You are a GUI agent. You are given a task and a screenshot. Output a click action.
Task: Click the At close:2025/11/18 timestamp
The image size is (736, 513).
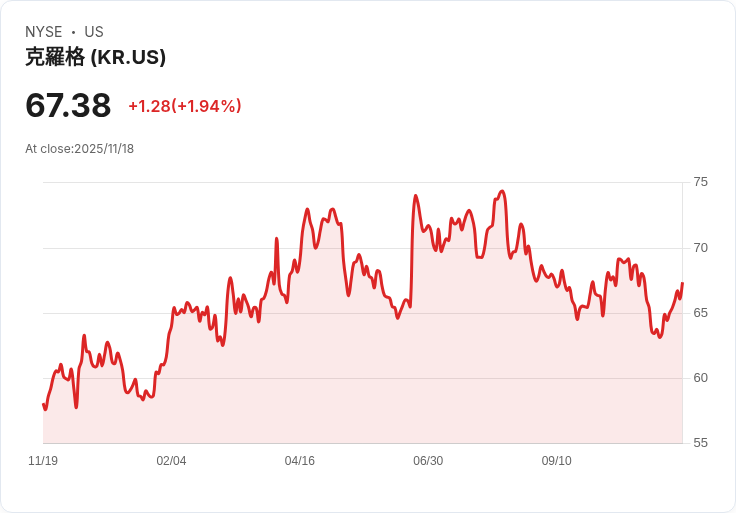click(x=79, y=149)
